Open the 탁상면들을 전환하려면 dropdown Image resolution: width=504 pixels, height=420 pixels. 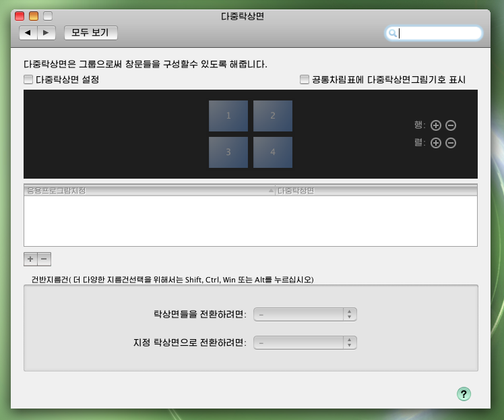pyautogui.click(x=305, y=314)
